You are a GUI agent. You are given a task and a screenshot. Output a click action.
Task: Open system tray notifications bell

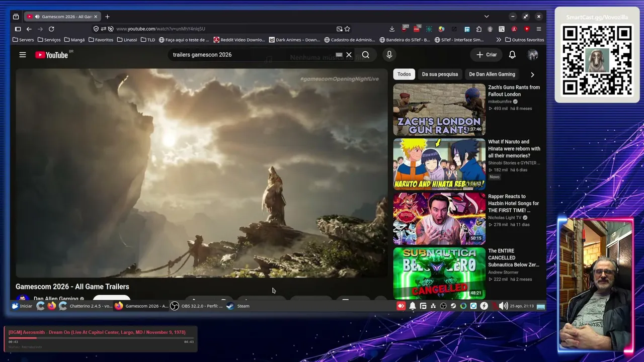coord(413,306)
